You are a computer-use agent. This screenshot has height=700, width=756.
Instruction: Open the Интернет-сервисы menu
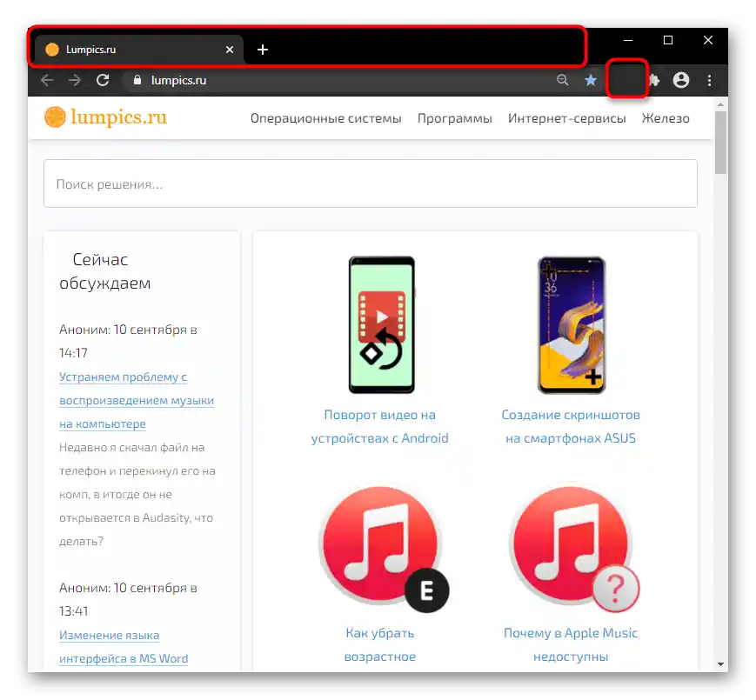(x=567, y=118)
